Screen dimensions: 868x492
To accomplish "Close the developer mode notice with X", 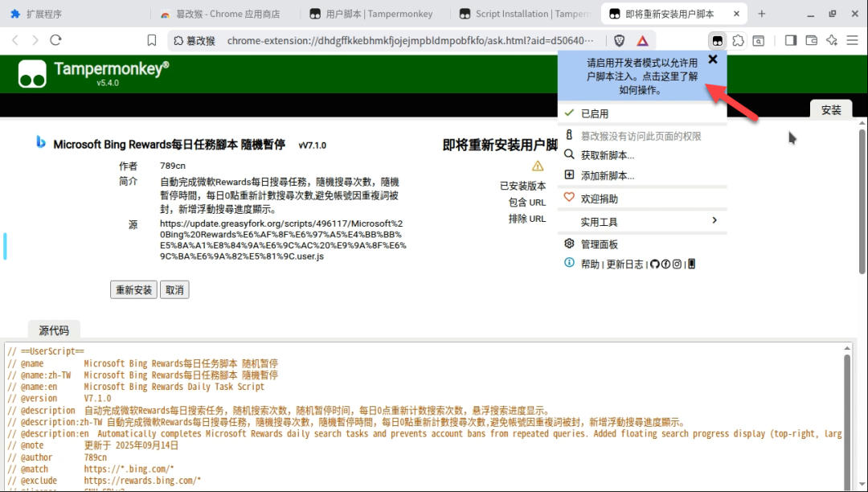I will (713, 59).
